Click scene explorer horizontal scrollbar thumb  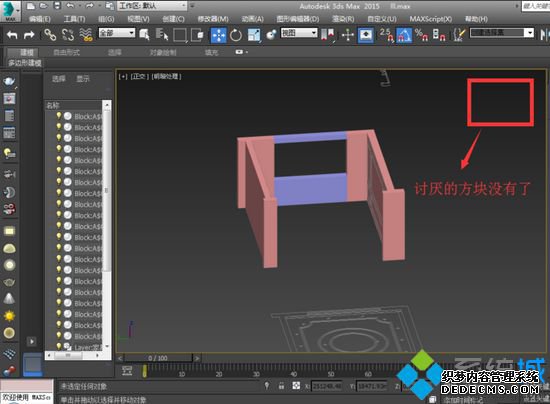tap(68, 355)
